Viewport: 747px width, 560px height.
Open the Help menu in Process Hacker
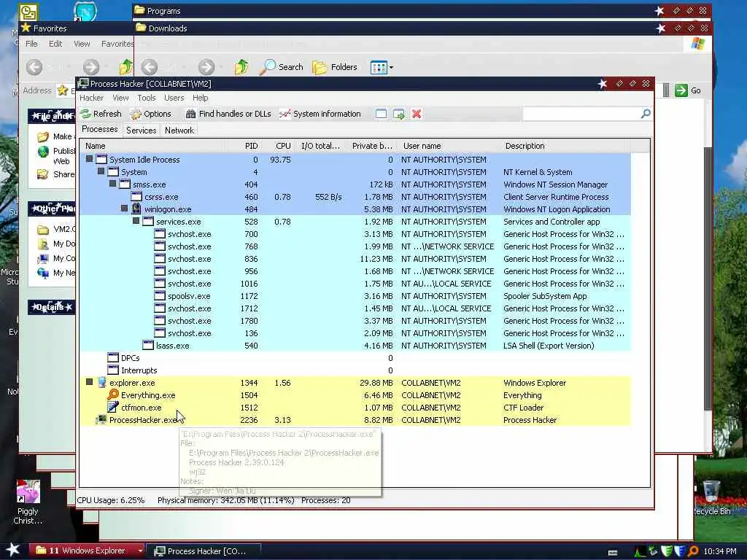point(200,98)
